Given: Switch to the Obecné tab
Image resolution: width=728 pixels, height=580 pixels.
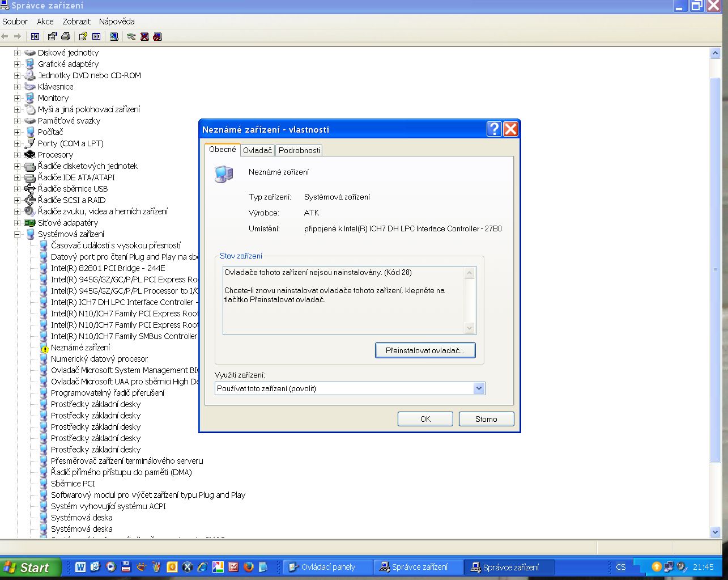Looking at the screenshot, I should click(223, 149).
